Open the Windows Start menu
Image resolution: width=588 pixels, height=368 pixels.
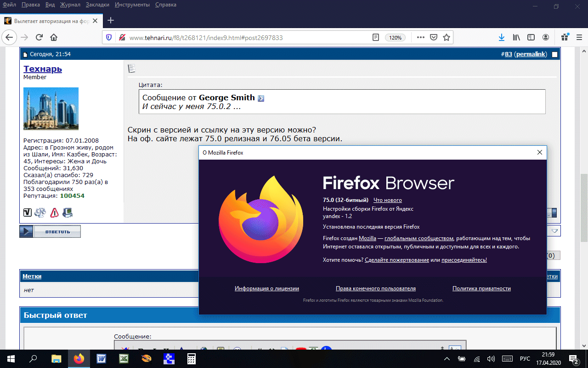tap(11, 359)
